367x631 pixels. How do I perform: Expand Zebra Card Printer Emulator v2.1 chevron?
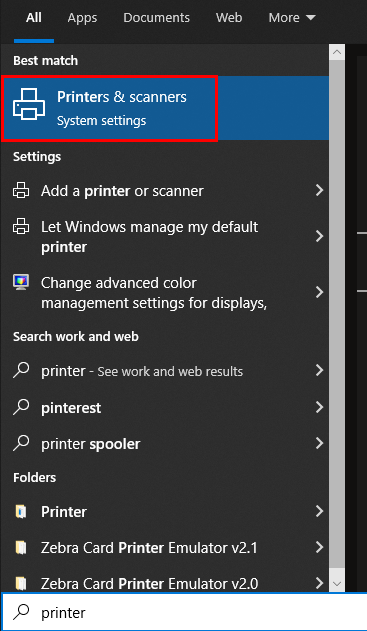[319, 547]
